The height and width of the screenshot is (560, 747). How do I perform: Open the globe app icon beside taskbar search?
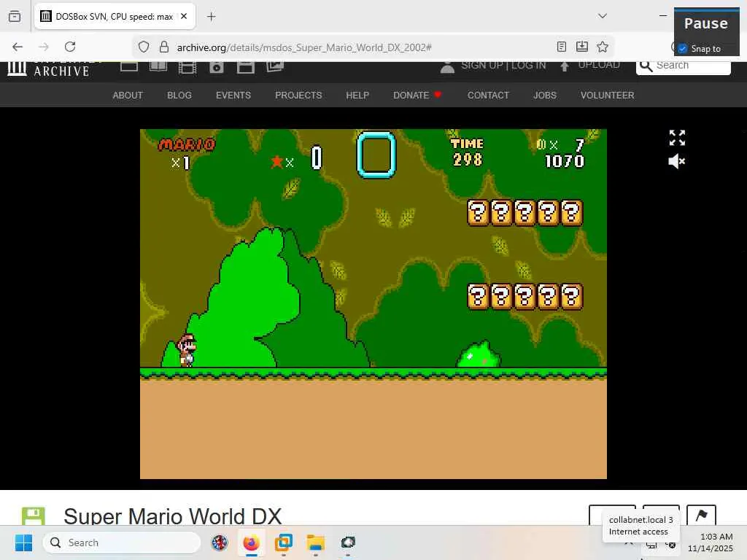(220, 542)
